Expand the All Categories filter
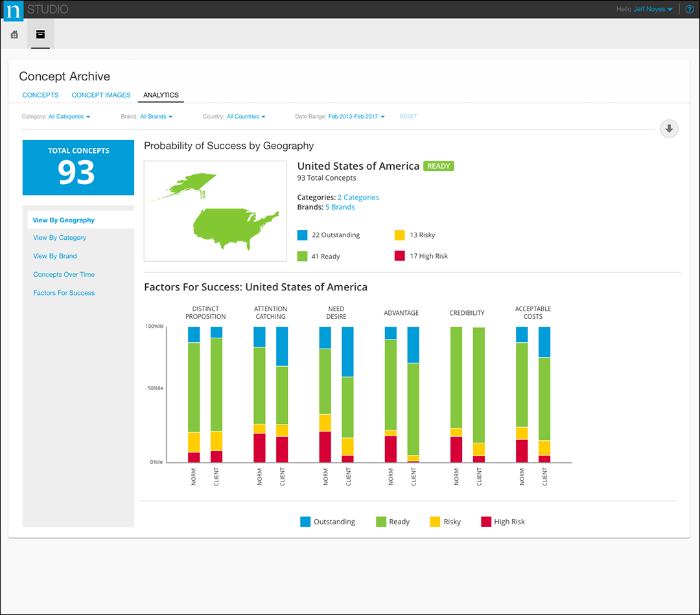The width and height of the screenshot is (700, 615). coord(69,117)
